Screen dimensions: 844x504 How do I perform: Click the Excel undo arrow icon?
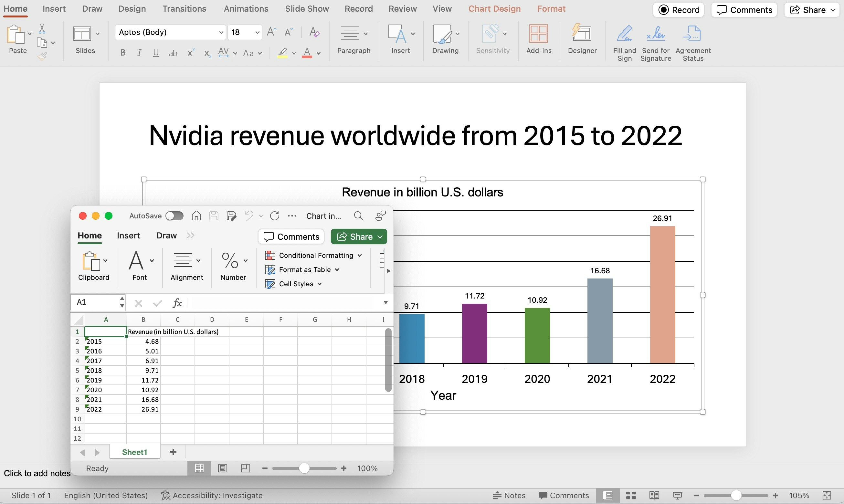pyautogui.click(x=248, y=216)
